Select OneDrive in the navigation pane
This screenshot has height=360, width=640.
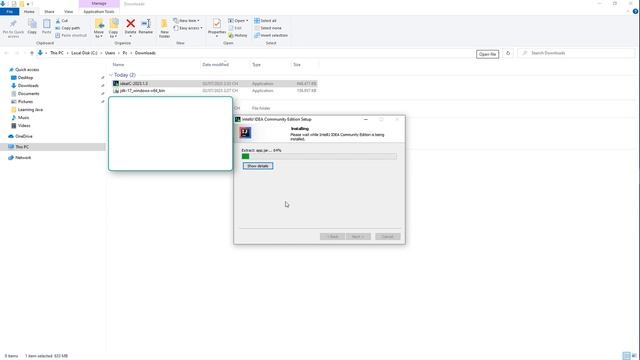[24, 136]
